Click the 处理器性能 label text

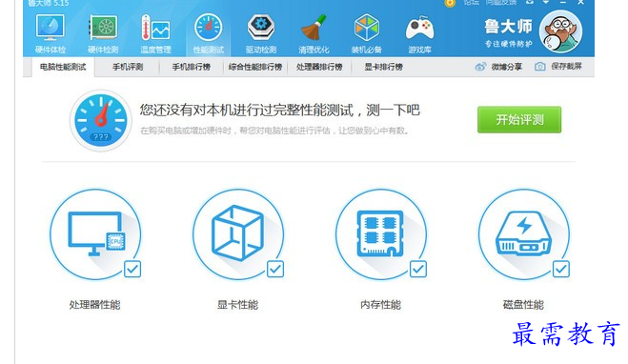click(94, 305)
